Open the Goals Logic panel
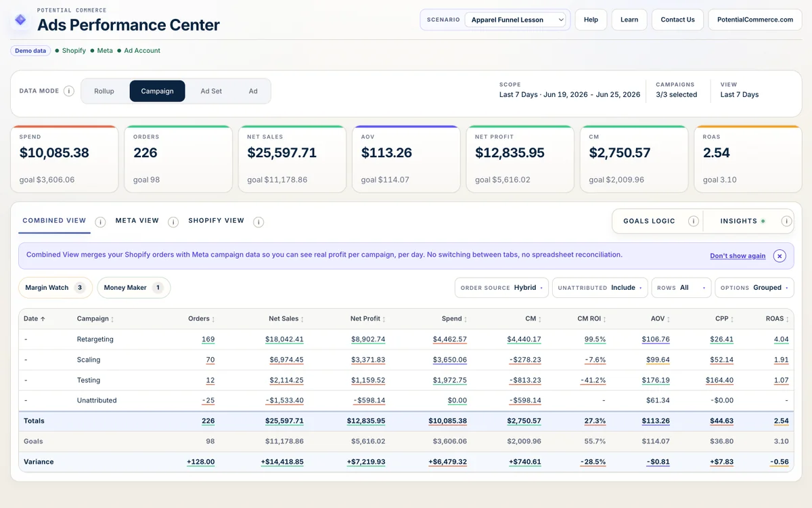 [x=649, y=221]
